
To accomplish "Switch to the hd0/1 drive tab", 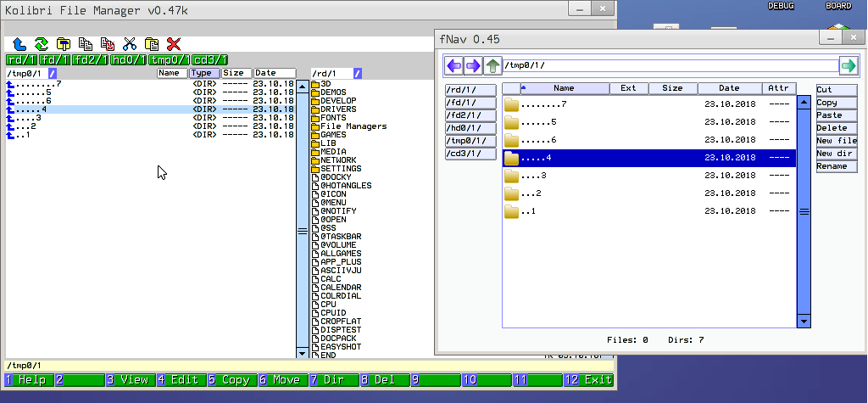I will tap(127, 59).
